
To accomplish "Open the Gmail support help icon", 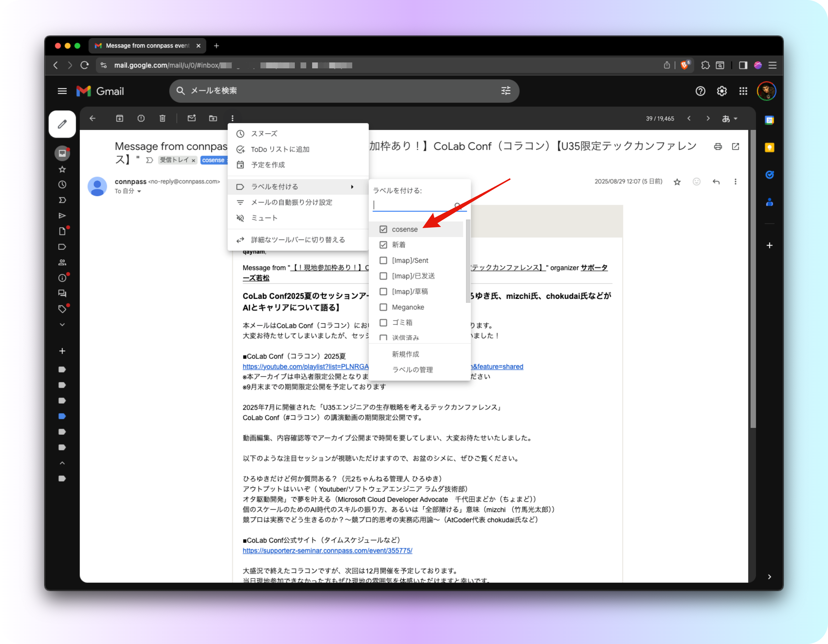I will click(x=701, y=91).
